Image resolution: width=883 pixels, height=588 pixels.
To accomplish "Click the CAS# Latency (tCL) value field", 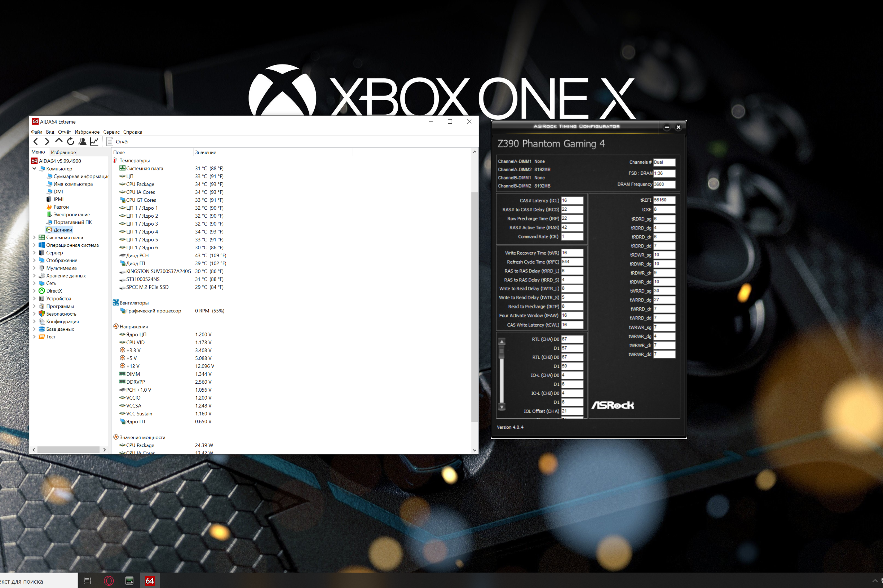I will [572, 201].
